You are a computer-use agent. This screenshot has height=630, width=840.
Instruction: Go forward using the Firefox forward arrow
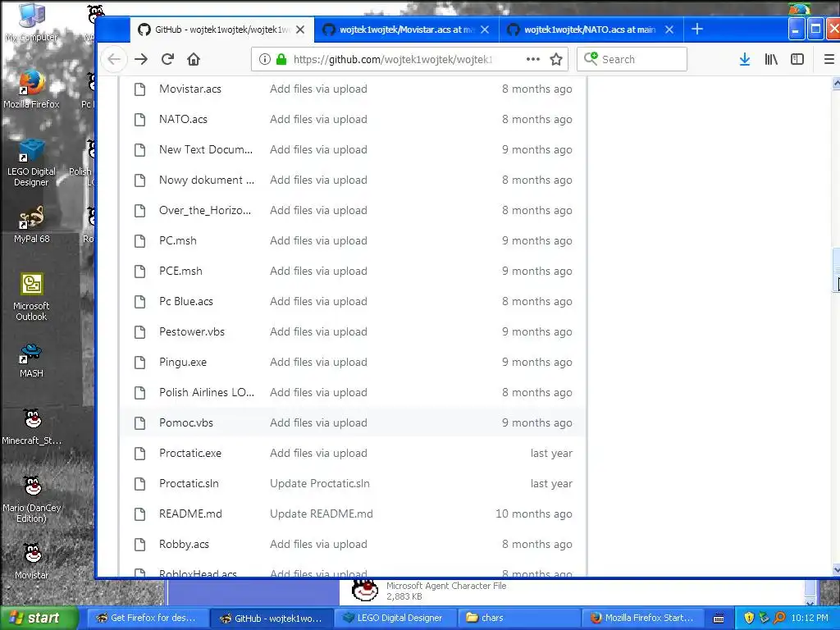click(141, 59)
